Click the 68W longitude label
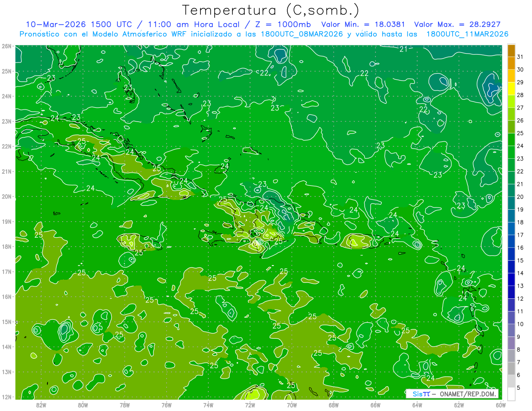Viewport: 532px width, 411px height. click(333, 405)
